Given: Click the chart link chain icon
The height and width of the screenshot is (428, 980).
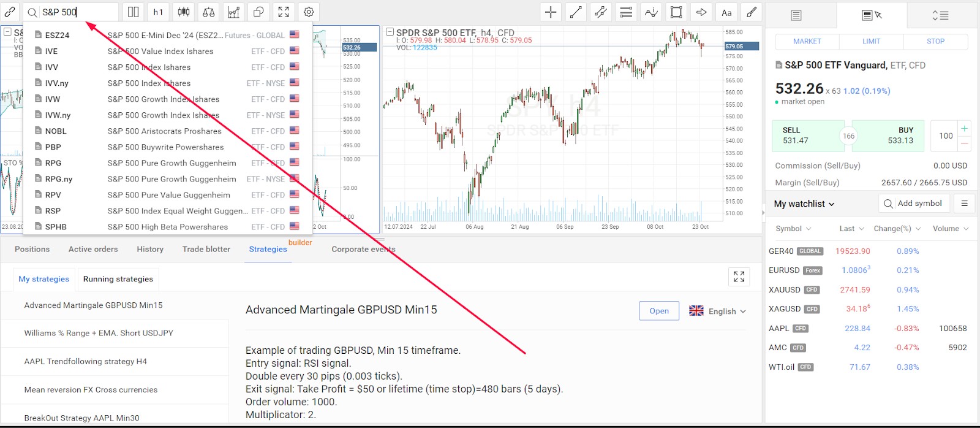Looking at the screenshot, I should click(10, 12).
